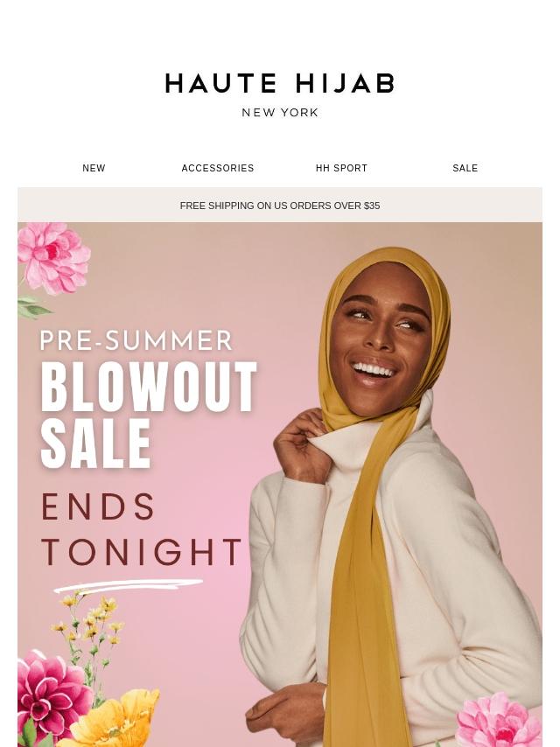Click the pink flower beside the model's sleeve
560x747 pixels.
498,721
